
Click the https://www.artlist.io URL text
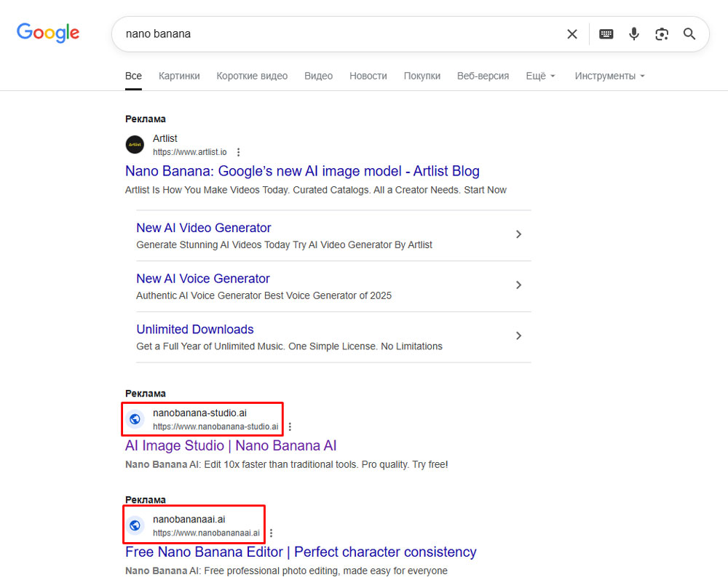point(190,152)
